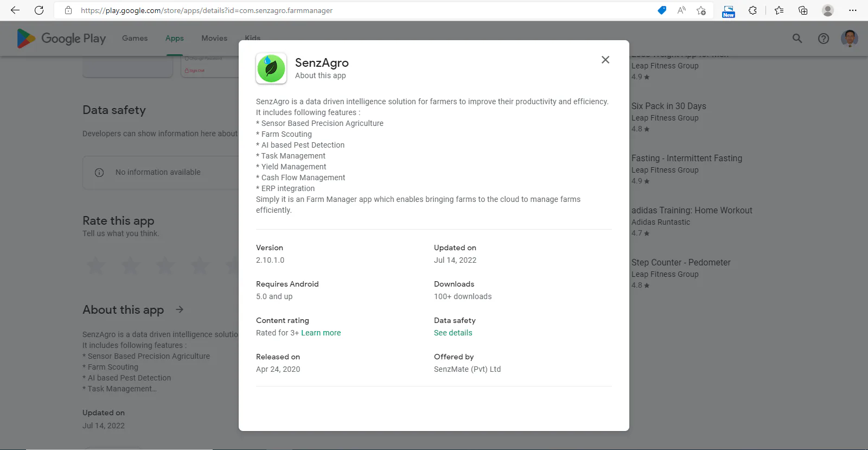Screen dimensions: 868x450
Task: Click the No information available info icon
Action: point(99,173)
